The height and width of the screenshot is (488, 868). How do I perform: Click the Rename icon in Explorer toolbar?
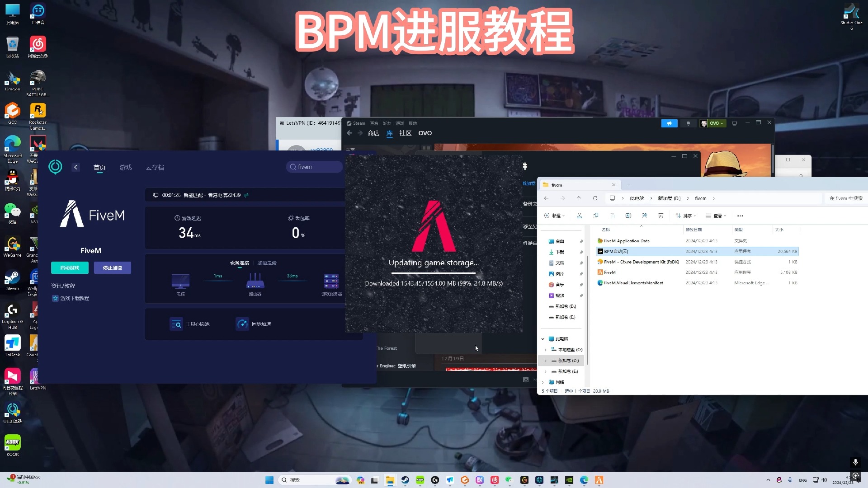(628, 216)
